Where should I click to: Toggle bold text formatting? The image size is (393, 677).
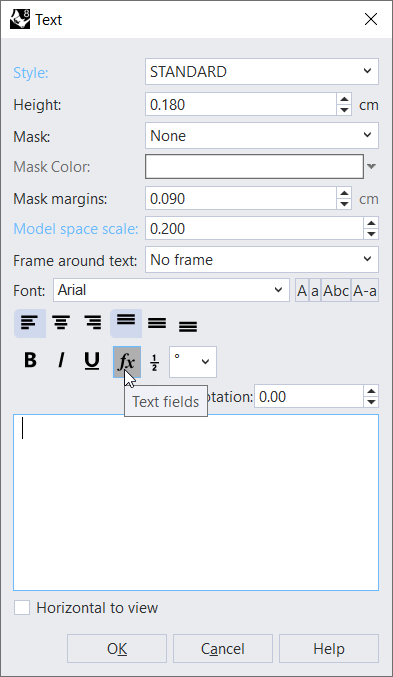click(30, 361)
